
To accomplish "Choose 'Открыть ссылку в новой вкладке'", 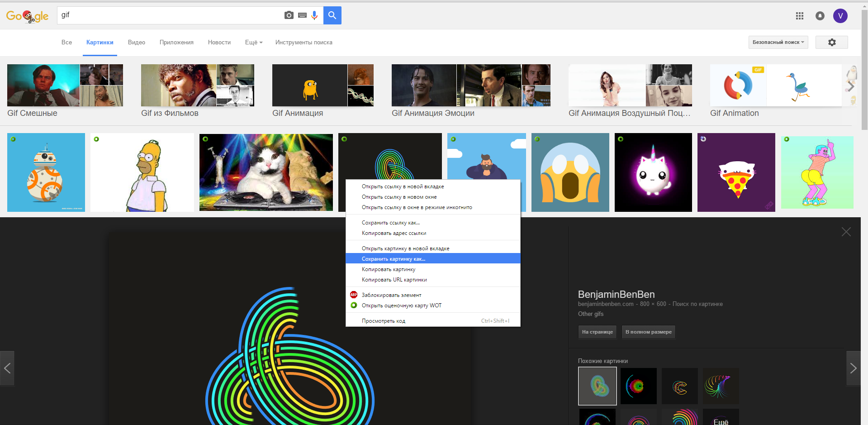I will (433, 186).
